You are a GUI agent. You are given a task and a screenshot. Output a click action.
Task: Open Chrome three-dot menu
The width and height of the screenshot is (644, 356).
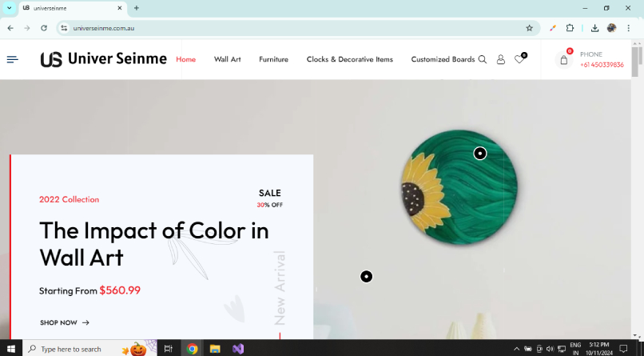tap(628, 28)
